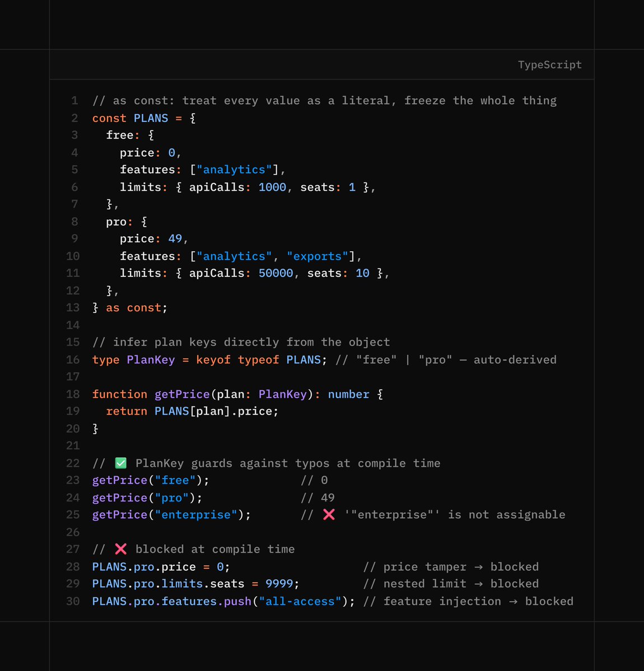Click the "all-access" string on line 30

coord(300,602)
